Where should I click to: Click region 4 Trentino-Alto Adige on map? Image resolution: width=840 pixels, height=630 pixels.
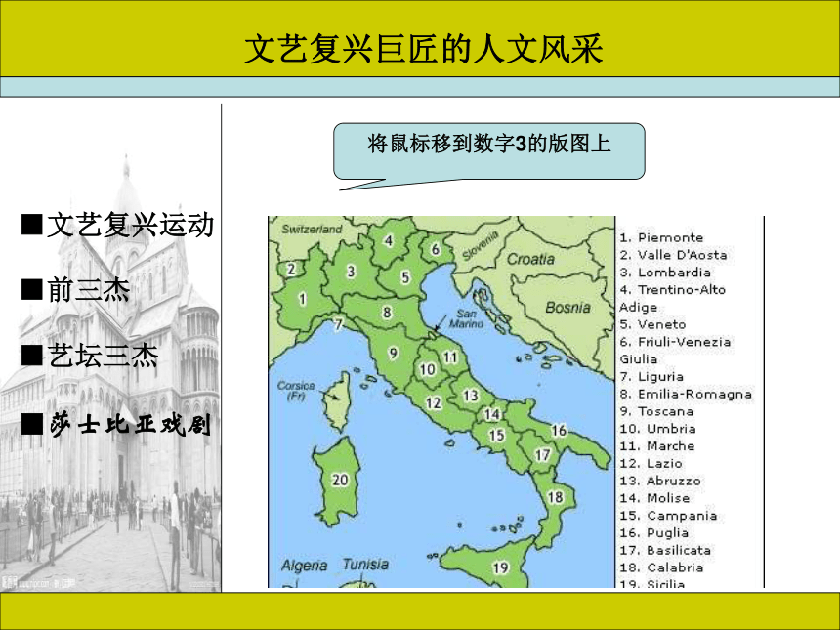click(389, 241)
